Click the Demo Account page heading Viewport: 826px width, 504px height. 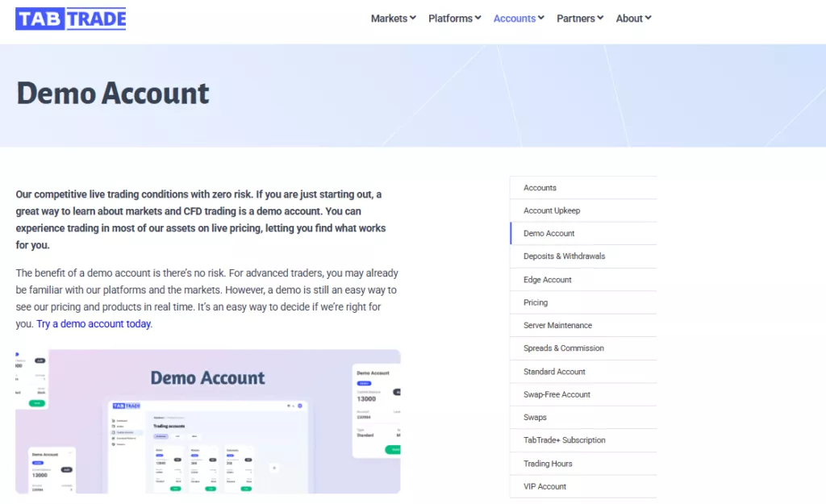(x=113, y=94)
